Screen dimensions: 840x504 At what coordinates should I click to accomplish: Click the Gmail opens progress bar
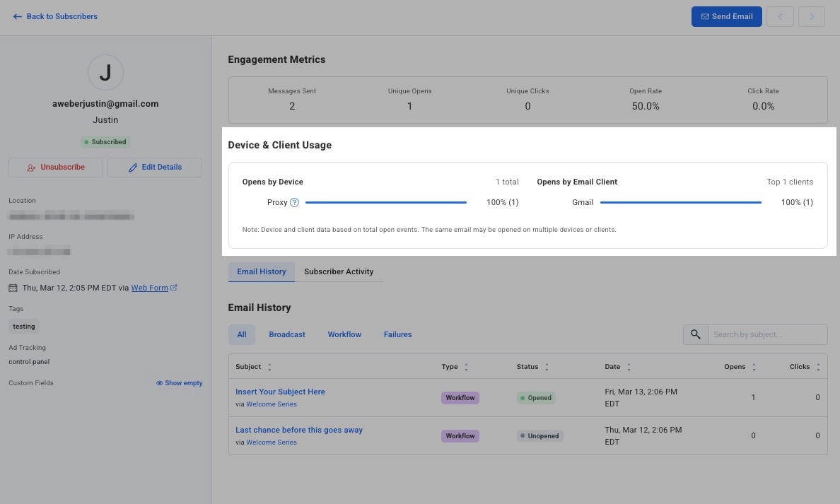pos(680,202)
